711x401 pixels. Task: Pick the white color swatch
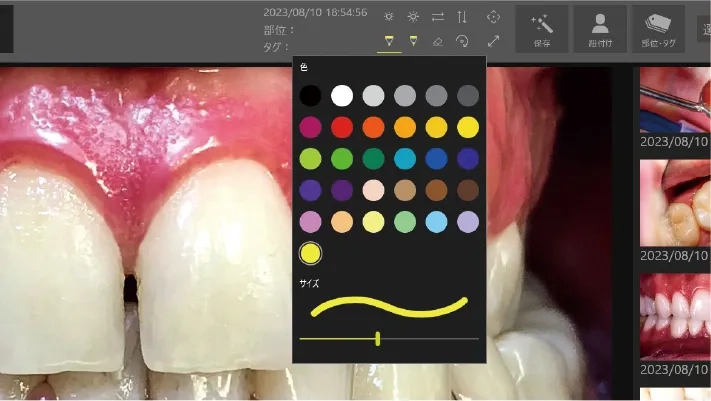(x=342, y=96)
